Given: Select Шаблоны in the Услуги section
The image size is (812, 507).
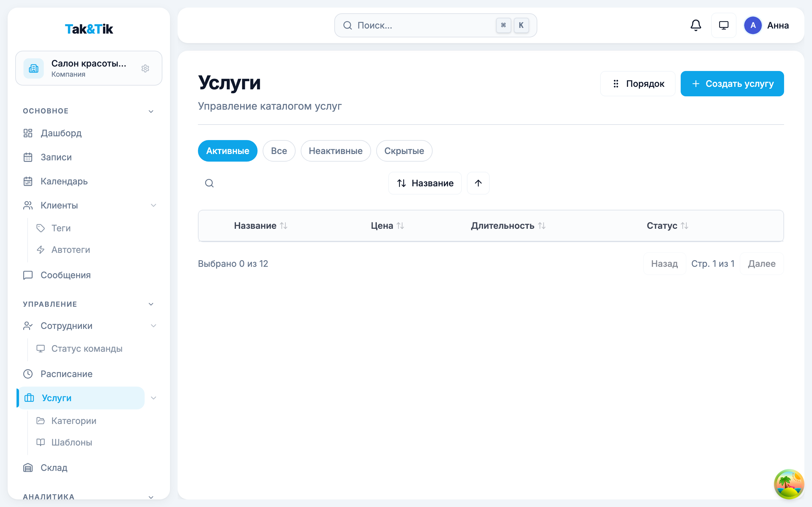Looking at the screenshot, I should click(71, 442).
